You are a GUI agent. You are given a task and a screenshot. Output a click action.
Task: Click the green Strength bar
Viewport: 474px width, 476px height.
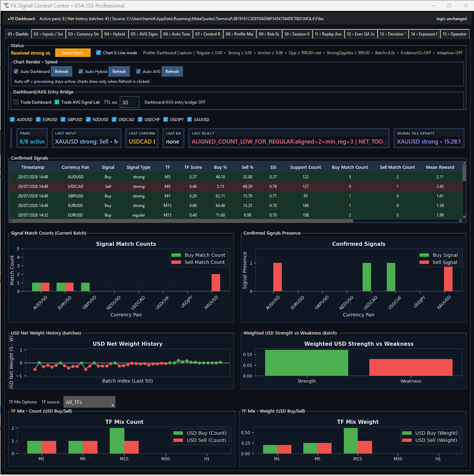tap(307, 363)
